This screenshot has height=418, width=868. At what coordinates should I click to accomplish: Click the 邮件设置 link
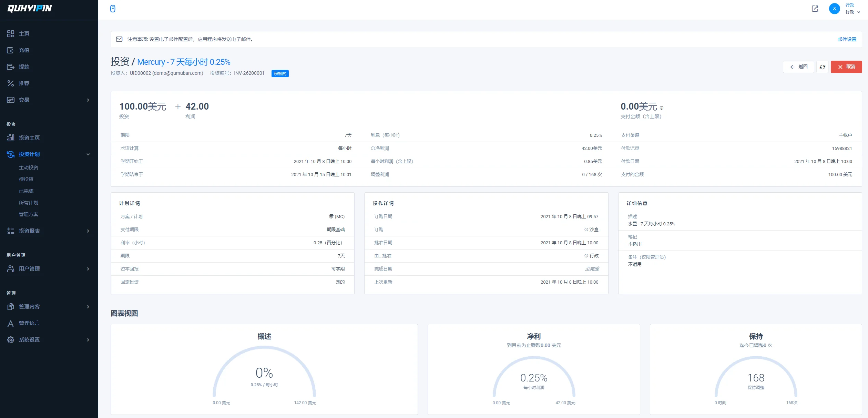847,39
